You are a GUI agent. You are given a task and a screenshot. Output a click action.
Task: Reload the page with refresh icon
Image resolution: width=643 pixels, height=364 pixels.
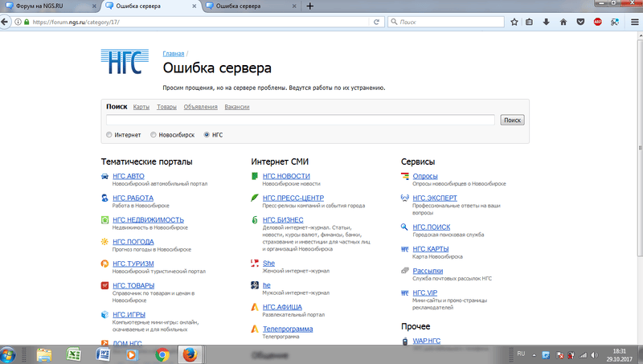click(378, 22)
